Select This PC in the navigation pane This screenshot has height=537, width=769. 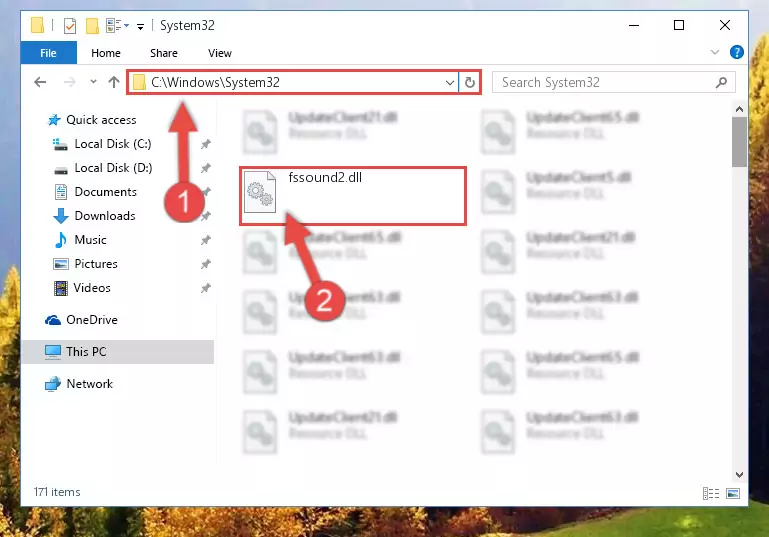coord(86,352)
